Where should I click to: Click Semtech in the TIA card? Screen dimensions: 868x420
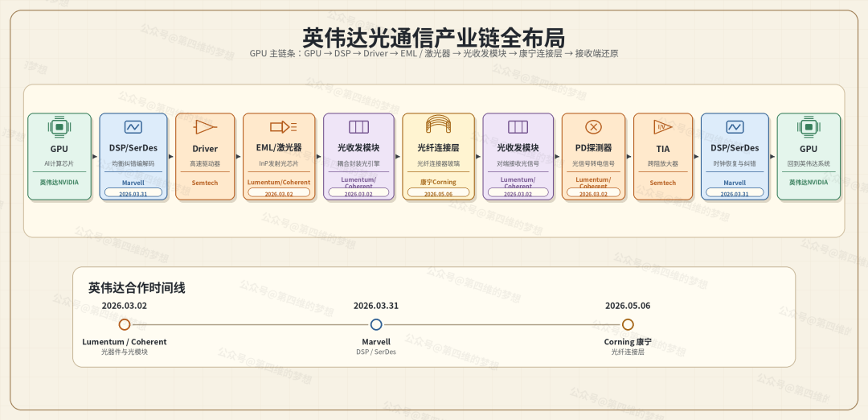click(x=662, y=183)
